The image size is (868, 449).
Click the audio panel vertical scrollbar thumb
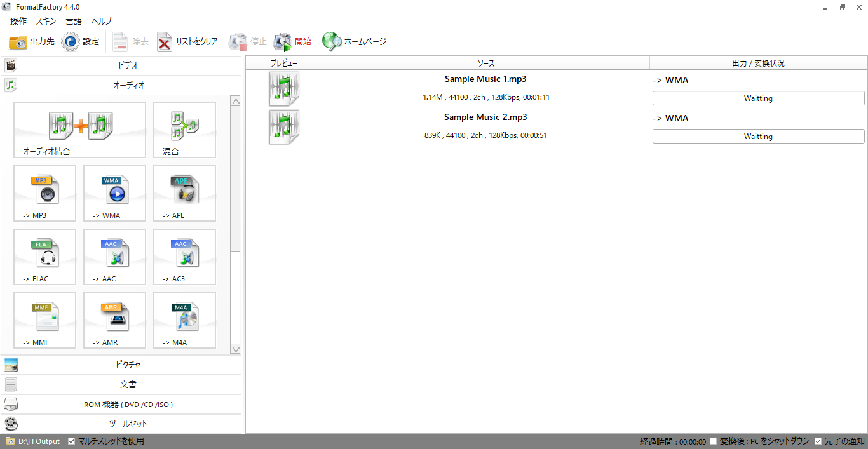pyautogui.click(x=236, y=179)
